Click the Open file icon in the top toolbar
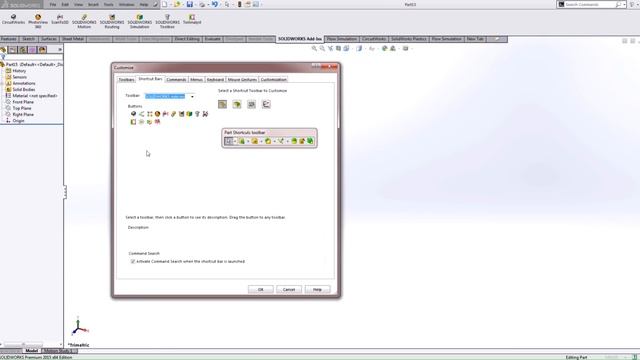This screenshot has width=640, height=360. pyautogui.click(x=177, y=4)
